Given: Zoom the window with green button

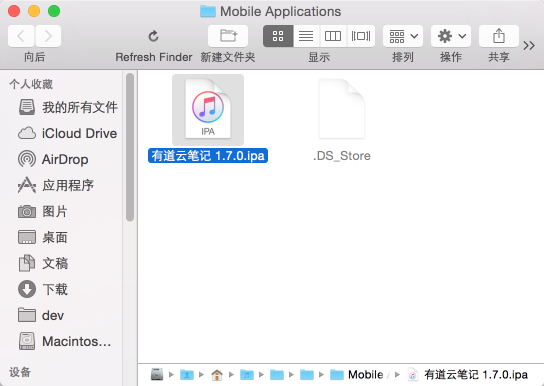Looking at the screenshot, I should [54, 11].
